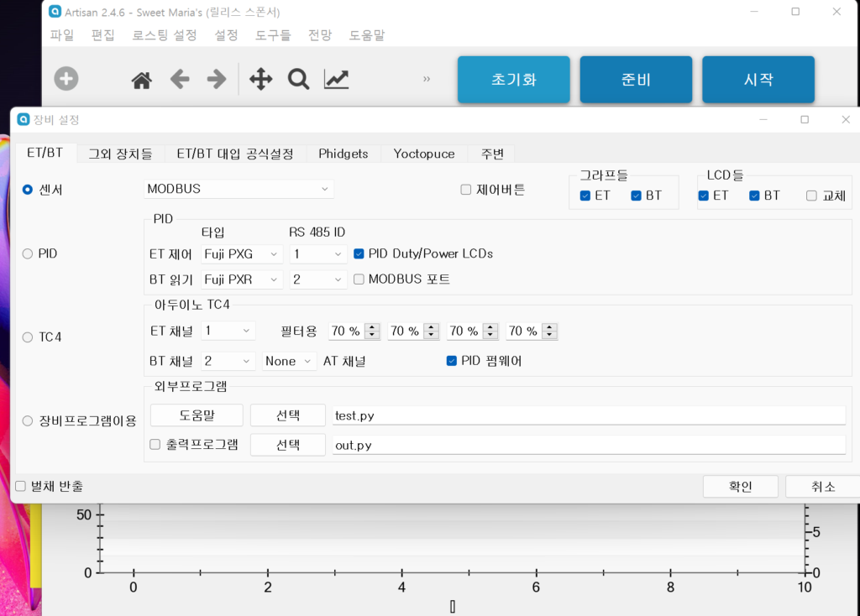Open the MODBUS device dropdown

pyautogui.click(x=239, y=189)
